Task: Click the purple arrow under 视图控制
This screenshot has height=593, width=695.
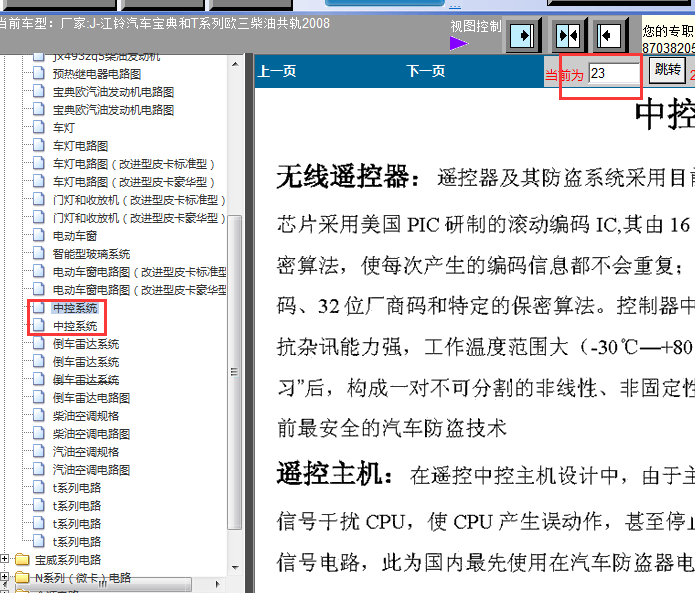Action: tap(459, 43)
